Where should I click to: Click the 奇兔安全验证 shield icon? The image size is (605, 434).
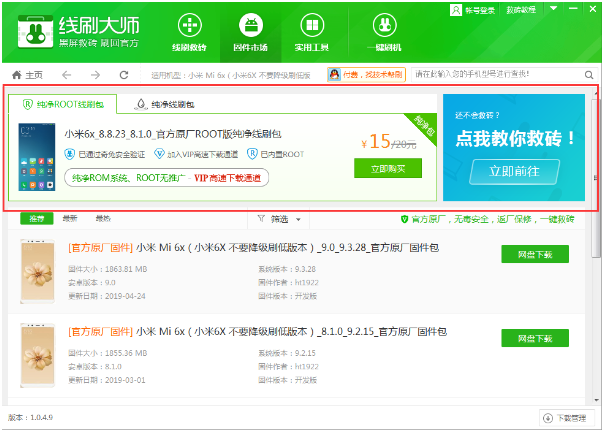[x=69, y=154]
